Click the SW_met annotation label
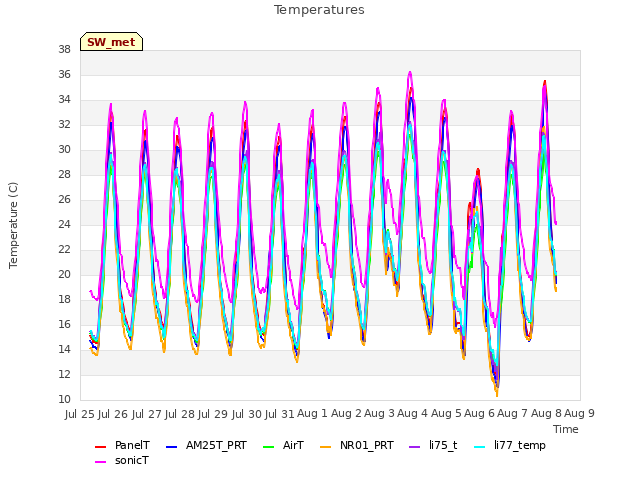Screen dimensions: 640x480 click(x=111, y=42)
